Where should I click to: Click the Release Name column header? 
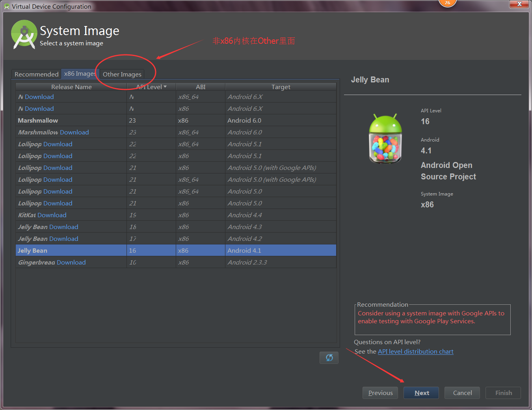[71, 87]
